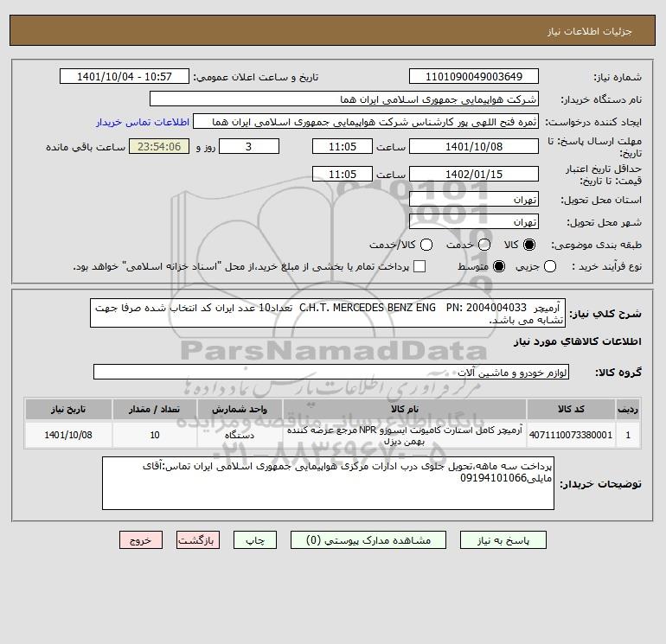
Task: Select product code 4071110073380001 cell
Action: (571, 435)
